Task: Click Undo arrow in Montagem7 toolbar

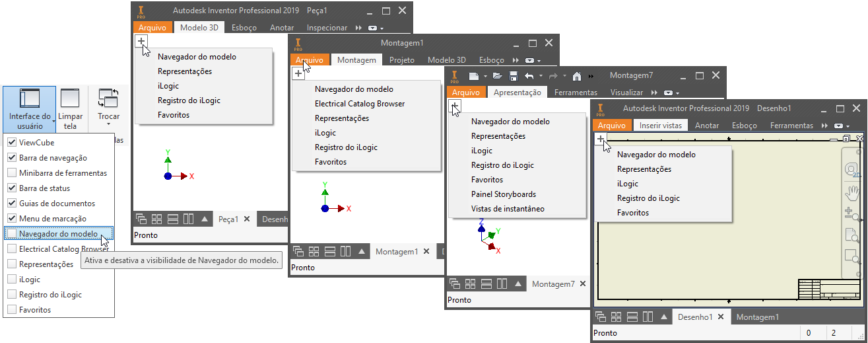Action: (x=529, y=76)
